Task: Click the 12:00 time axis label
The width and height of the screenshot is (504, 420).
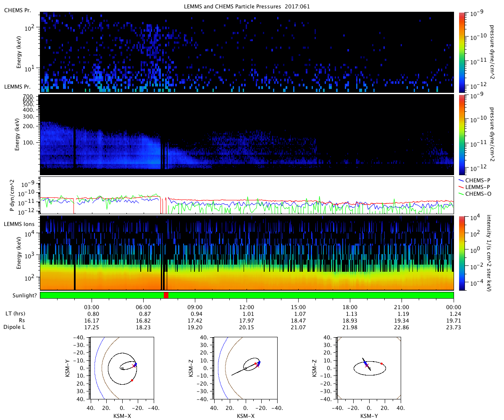Action: point(247,307)
